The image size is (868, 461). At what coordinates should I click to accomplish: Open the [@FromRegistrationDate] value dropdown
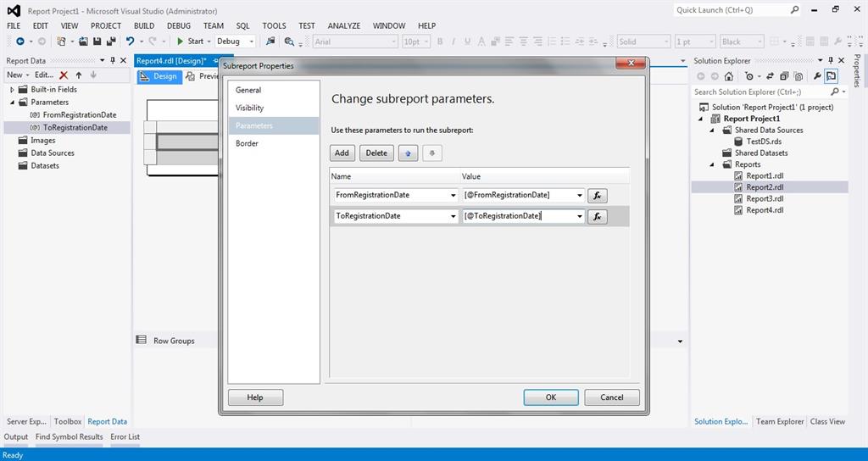click(580, 196)
